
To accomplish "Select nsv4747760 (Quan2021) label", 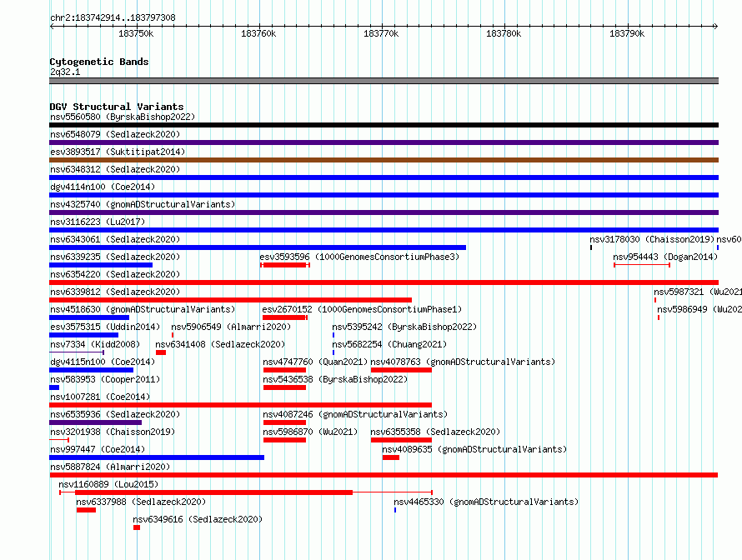I will point(315,362).
